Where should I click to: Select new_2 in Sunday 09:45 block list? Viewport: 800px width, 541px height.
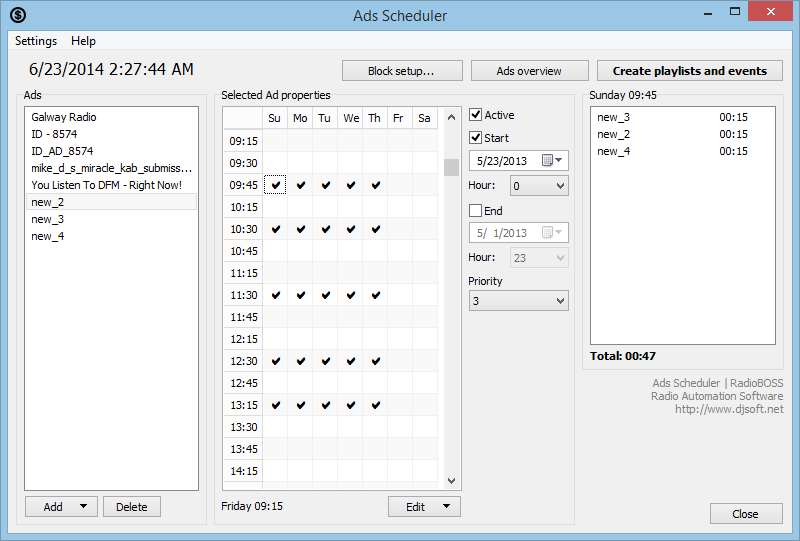tap(683, 134)
